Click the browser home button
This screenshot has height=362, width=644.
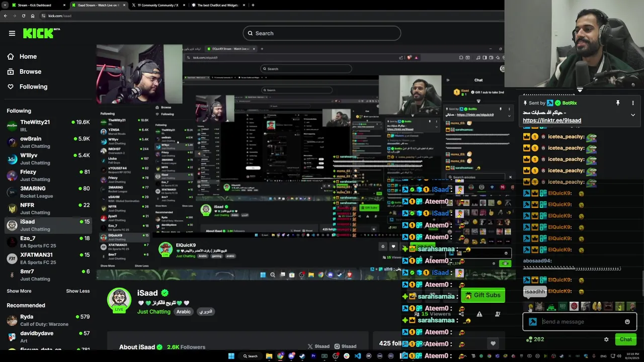pyautogui.click(x=33, y=16)
